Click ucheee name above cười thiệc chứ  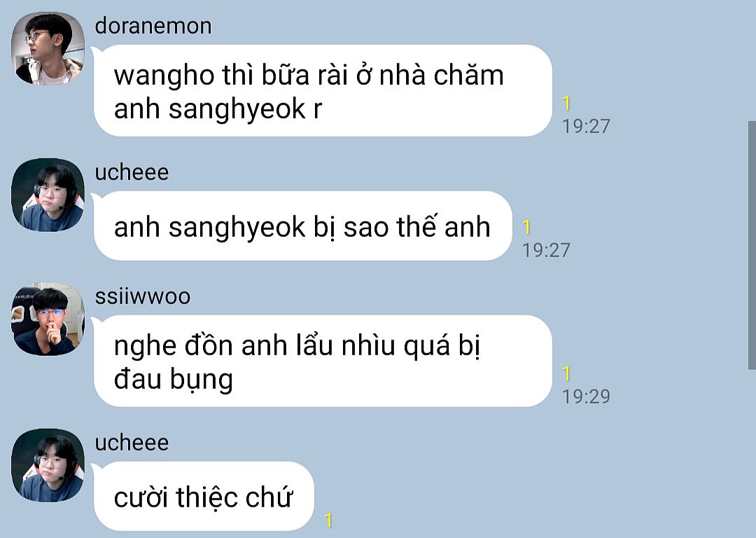point(132,443)
